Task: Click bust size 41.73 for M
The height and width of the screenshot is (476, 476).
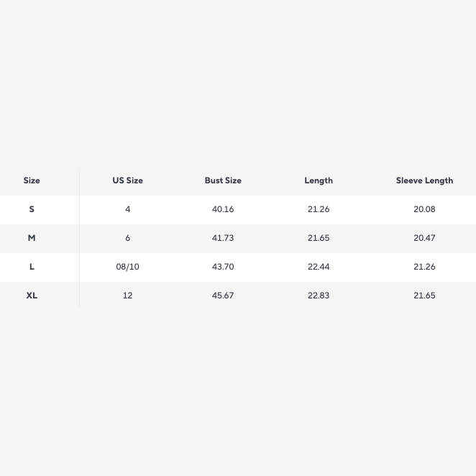Action: 223,238
